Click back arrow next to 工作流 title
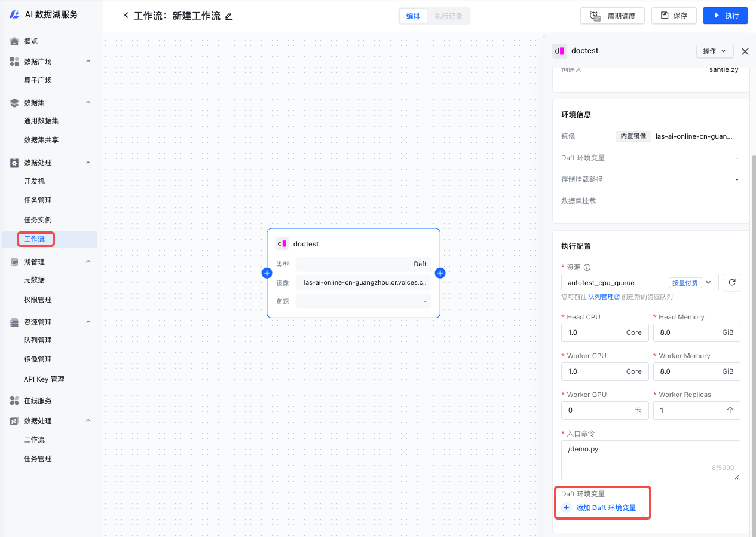Image resolution: width=756 pixels, height=537 pixels. click(x=126, y=16)
